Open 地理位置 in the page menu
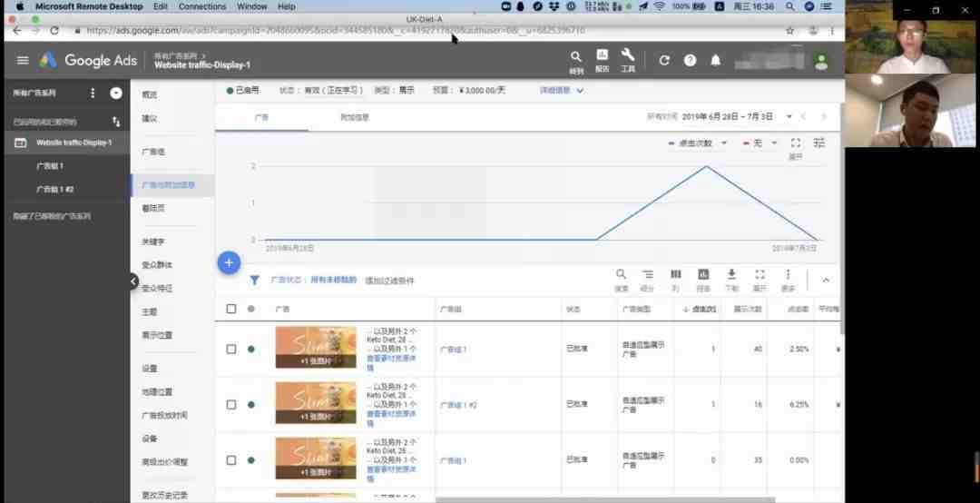The image size is (980, 503). click(157, 391)
